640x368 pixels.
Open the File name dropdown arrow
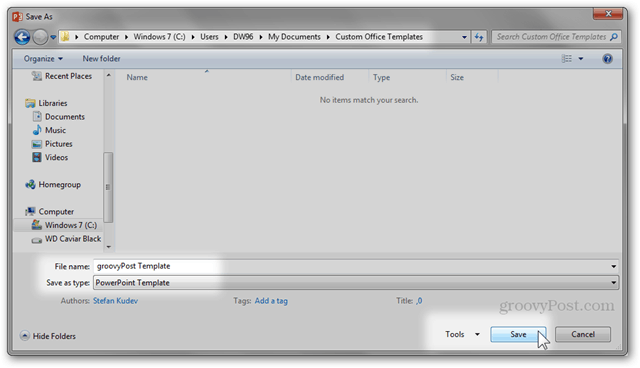(x=613, y=266)
